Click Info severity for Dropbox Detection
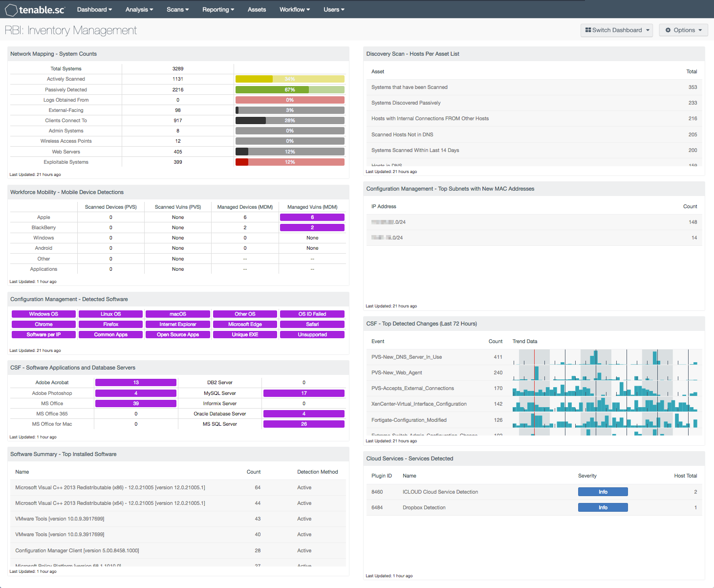Viewport: 714px width, 588px height. coord(603,507)
